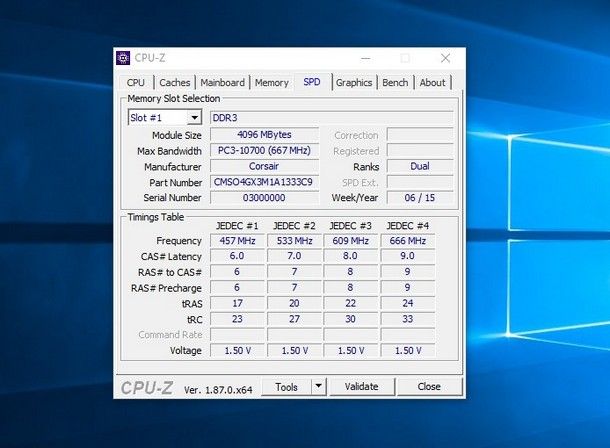Open the Mainboard tab
610x448 pixels.
(222, 83)
